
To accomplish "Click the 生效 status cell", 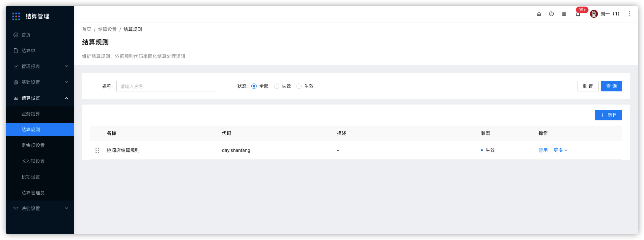I will coord(488,150).
